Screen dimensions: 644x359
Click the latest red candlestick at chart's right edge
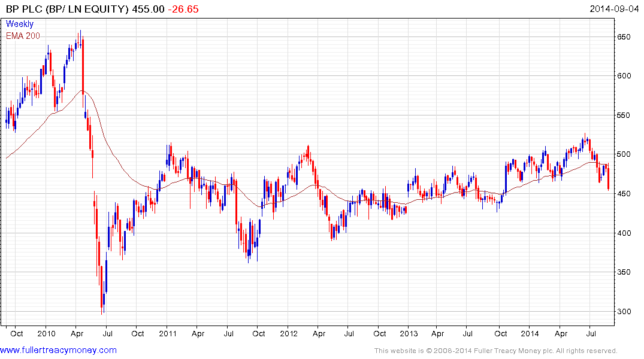click(608, 177)
